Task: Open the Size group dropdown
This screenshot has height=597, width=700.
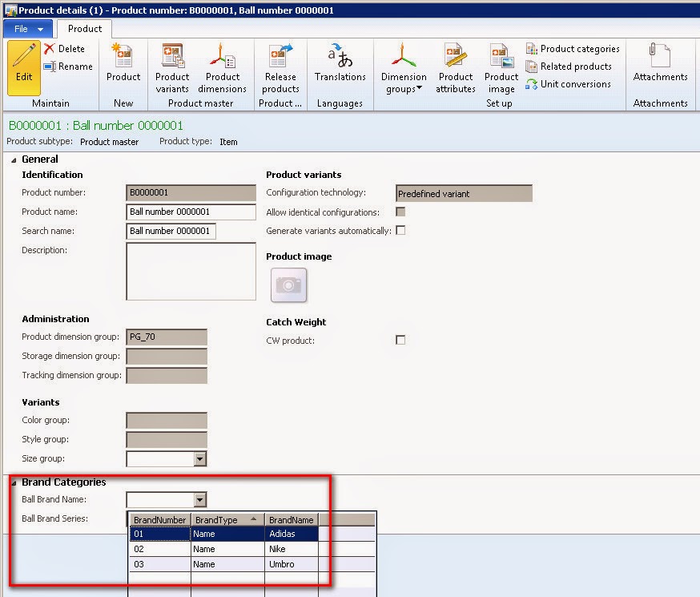Action: coord(199,458)
